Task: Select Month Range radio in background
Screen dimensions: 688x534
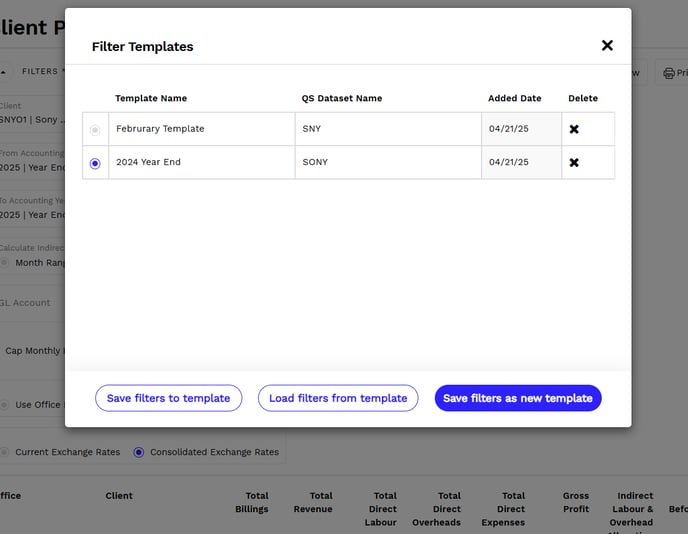Action: (x=4, y=263)
